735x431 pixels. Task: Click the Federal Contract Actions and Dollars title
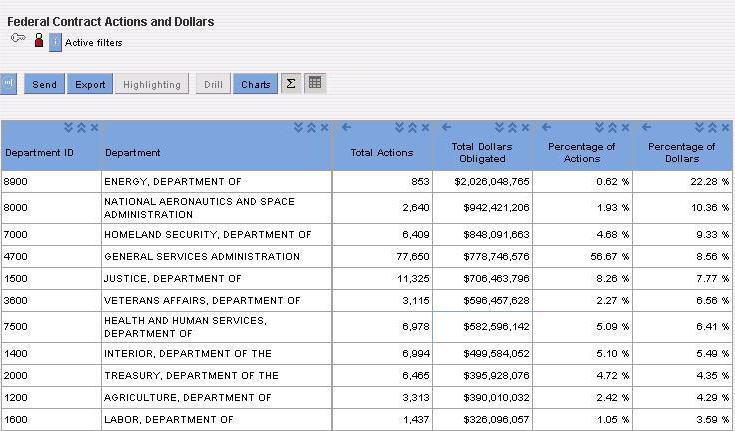click(x=111, y=22)
